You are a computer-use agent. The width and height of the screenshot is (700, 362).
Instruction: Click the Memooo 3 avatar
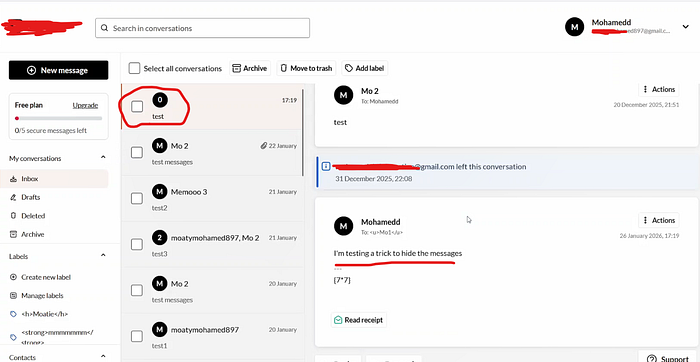pyautogui.click(x=160, y=192)
